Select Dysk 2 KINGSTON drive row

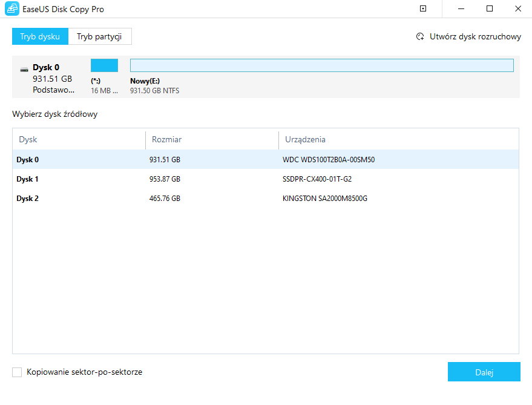265,199
